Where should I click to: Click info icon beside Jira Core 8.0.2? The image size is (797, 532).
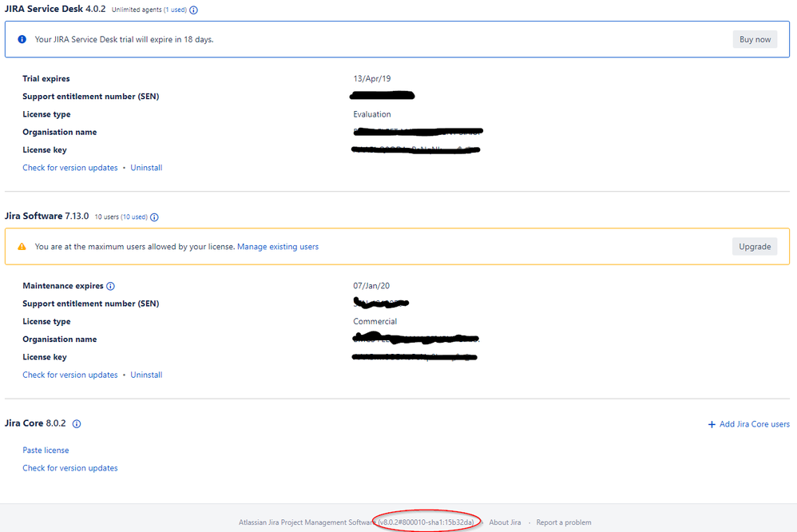pos(77,423)
